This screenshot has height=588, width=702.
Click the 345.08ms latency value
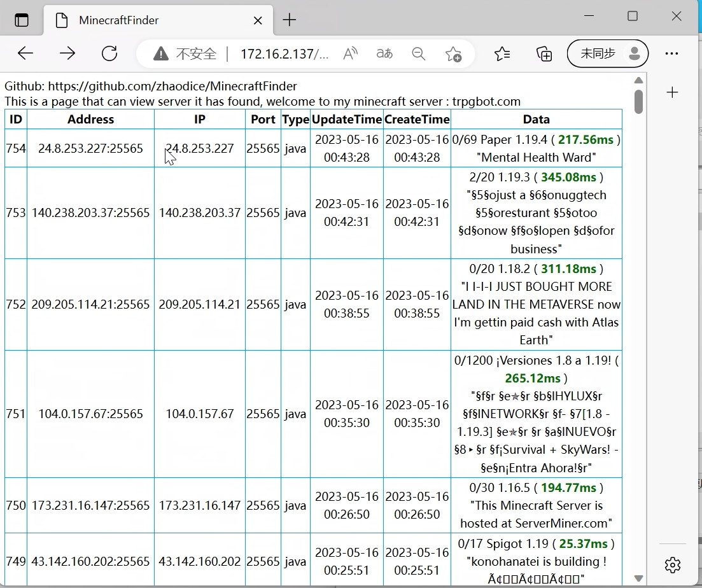point(568,177)
